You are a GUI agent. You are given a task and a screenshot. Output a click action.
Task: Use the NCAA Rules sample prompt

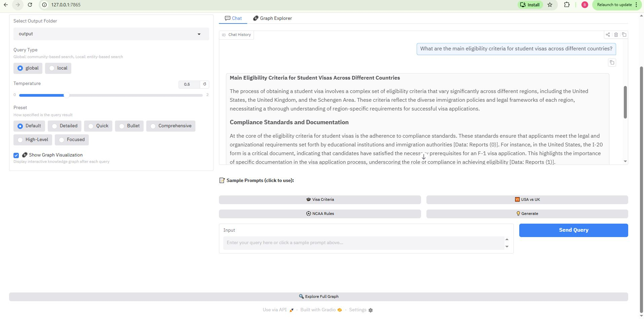(x=320, y=214)
